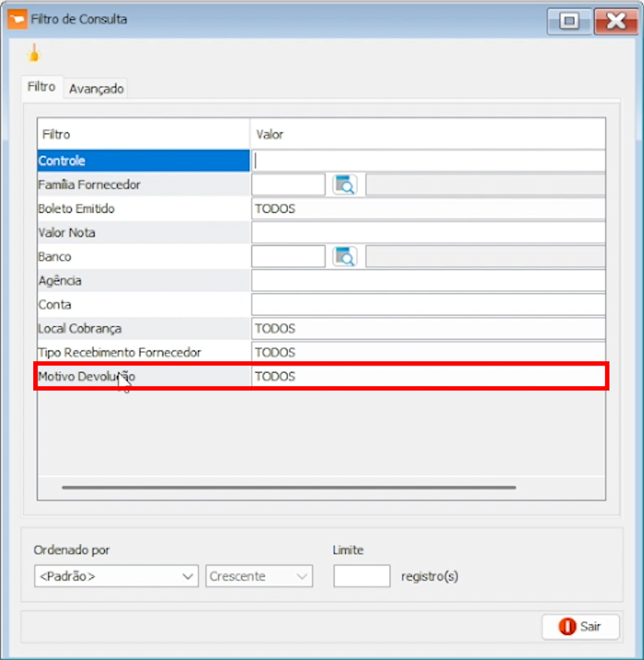The image size is (644, 660).
Task: Open the Boleto Emitido TODOS value field
Action: (x=428, y=209)
